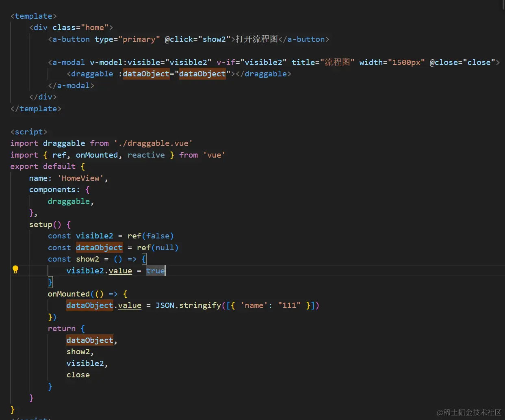Click 'HomeView' name string
The height and width of the screenshot is (420, 505).
click(80, 178)
